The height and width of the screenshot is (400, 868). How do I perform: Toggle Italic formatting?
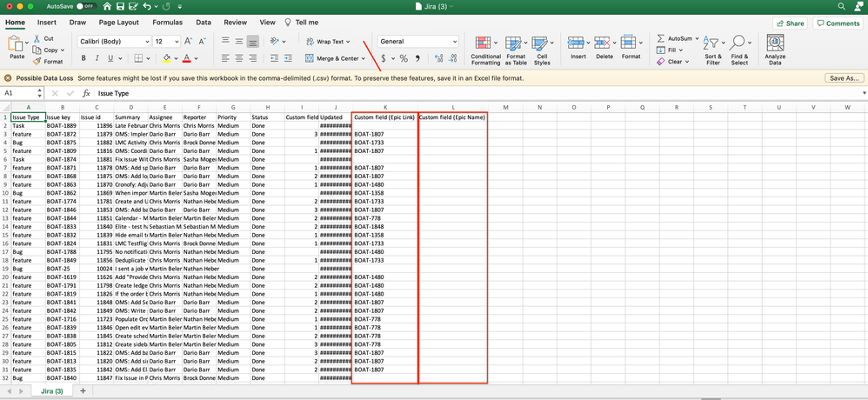pyautogui.click(x=97, y=58)
